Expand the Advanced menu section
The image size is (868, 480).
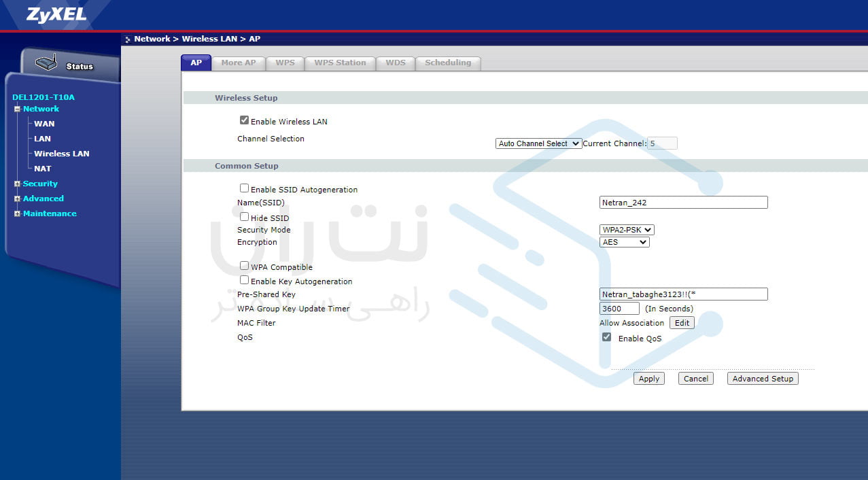click(17, 199)
